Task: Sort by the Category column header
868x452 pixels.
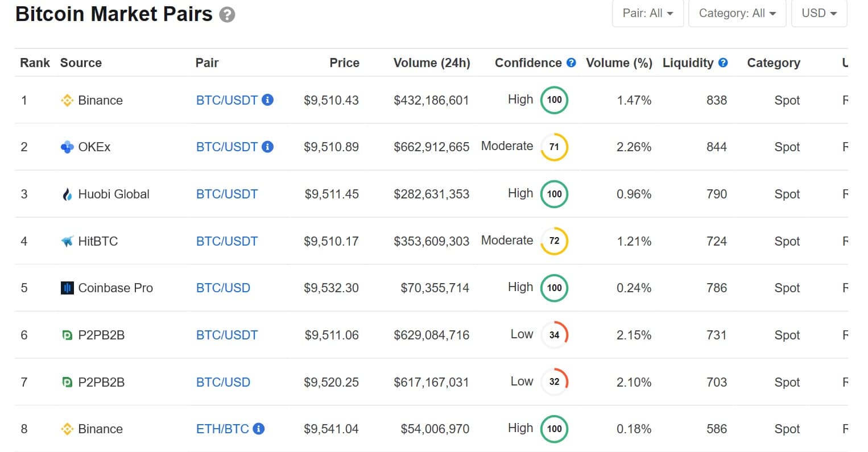Action: click(774, 63)
